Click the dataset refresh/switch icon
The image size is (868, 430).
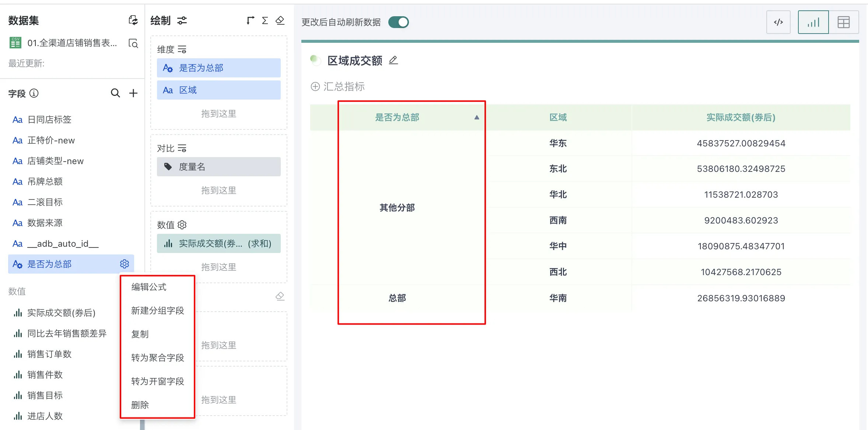(133, 20)
